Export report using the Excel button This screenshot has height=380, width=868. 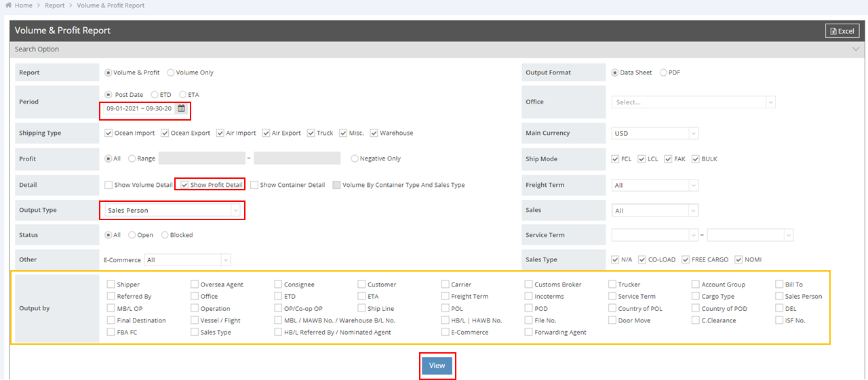click(842, 31)
